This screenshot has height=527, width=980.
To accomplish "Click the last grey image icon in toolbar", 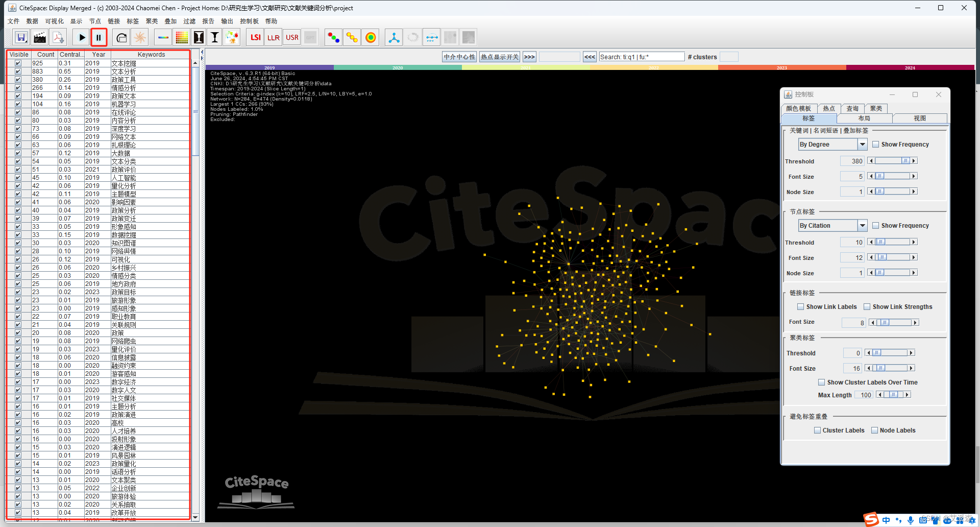I will click(469, 37).
